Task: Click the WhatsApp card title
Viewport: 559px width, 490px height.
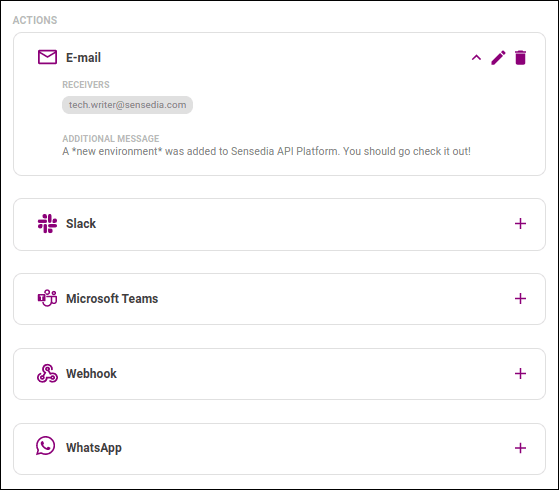Action: pos(94,448)
